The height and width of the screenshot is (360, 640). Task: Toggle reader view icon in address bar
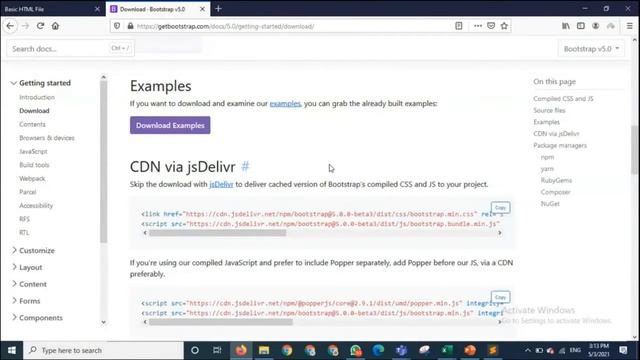(x=459, y=26)
